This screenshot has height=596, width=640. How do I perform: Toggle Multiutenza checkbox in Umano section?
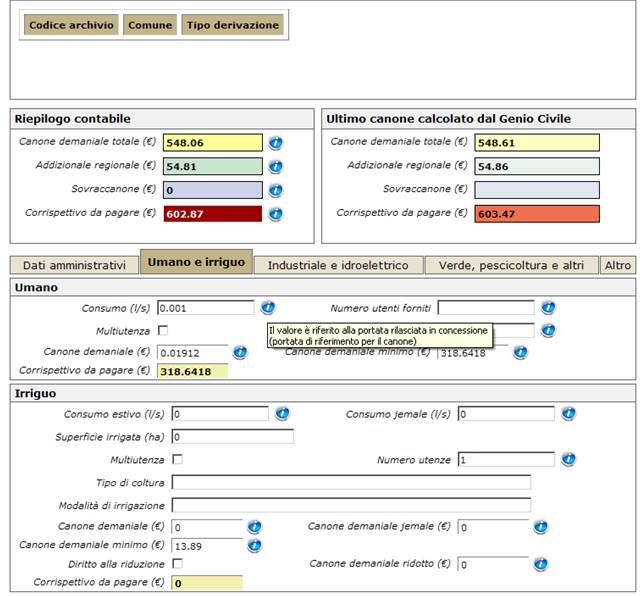coord(163,330)
